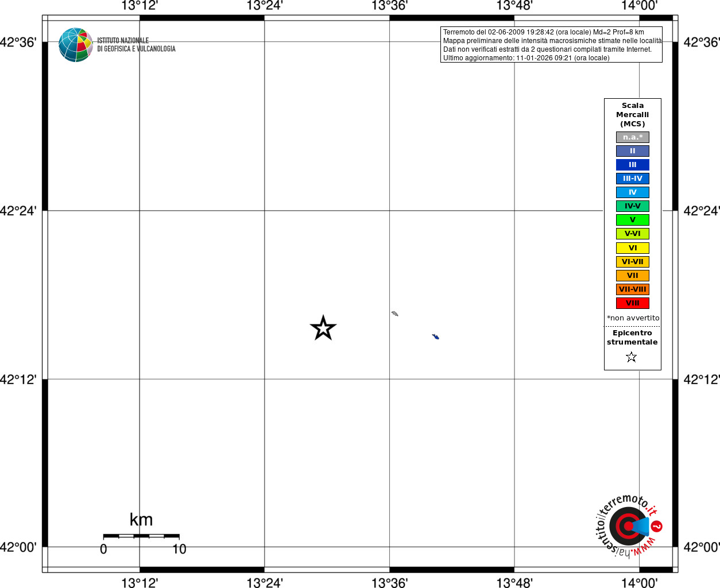Click the scale bar '10' label
The height and width of the screenshot is (588, 720).
point(179,550)
